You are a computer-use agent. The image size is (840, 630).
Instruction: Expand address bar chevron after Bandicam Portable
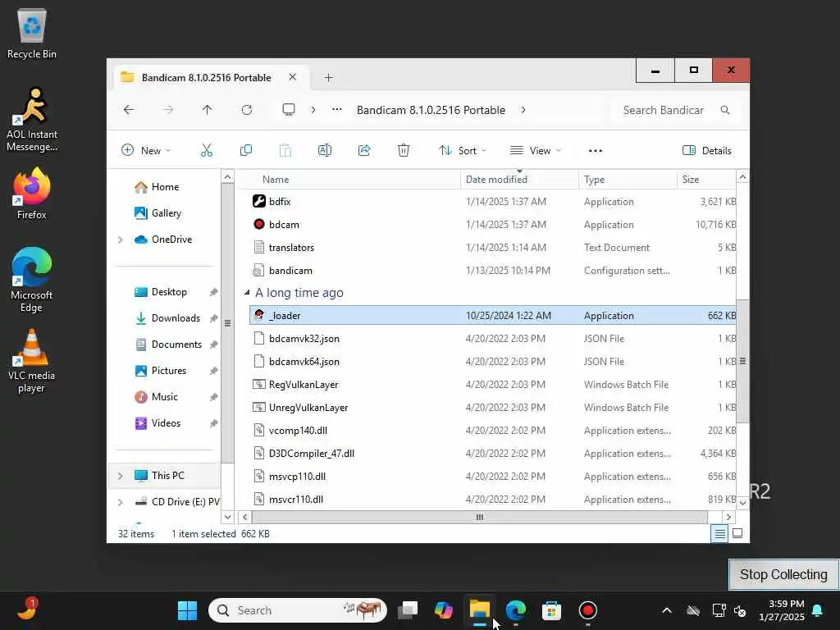point(523,110)
